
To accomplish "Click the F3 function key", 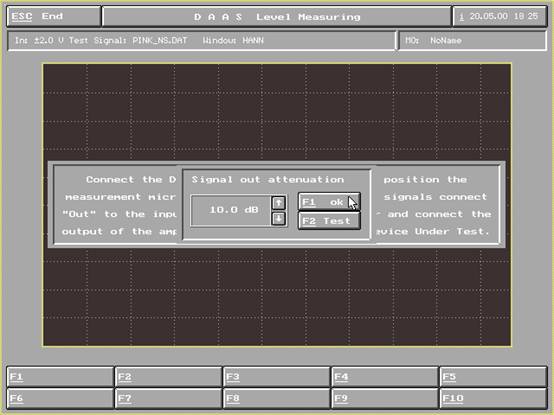I will coord(277,377).
